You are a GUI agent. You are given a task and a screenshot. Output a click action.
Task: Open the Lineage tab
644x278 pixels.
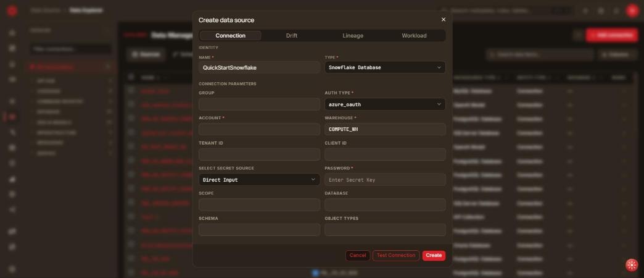[353, 36]
